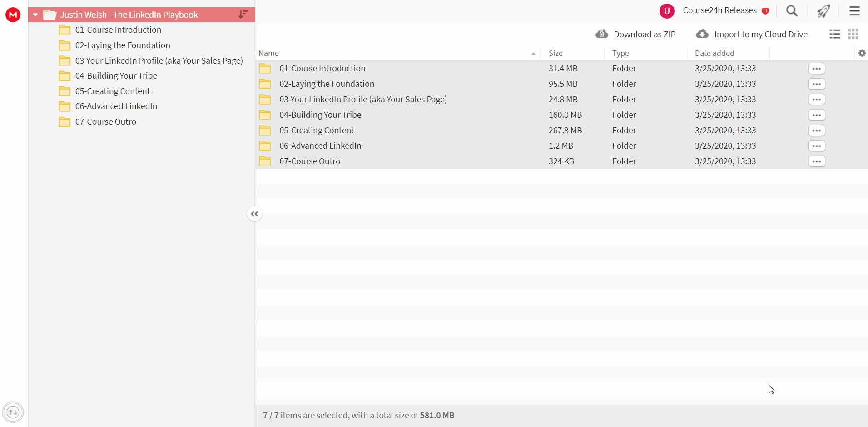Viewport: 868px width, 427px height.
Task: Click 05-Creating Content name in file list
Action: 317,131
